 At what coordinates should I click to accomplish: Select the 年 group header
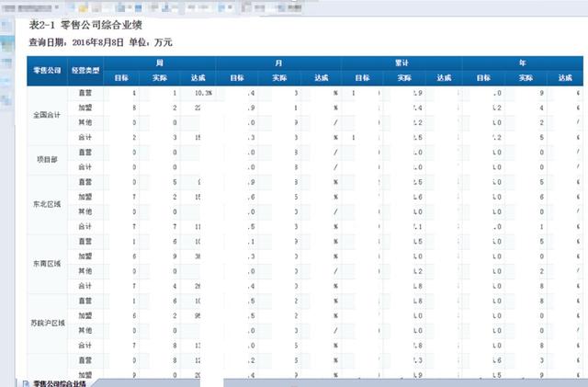point(523,63)
